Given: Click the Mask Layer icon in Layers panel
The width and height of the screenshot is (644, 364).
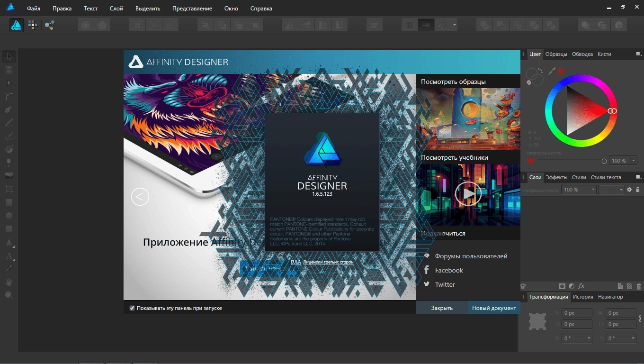Looking at the screenshot, I should [562, 286].
